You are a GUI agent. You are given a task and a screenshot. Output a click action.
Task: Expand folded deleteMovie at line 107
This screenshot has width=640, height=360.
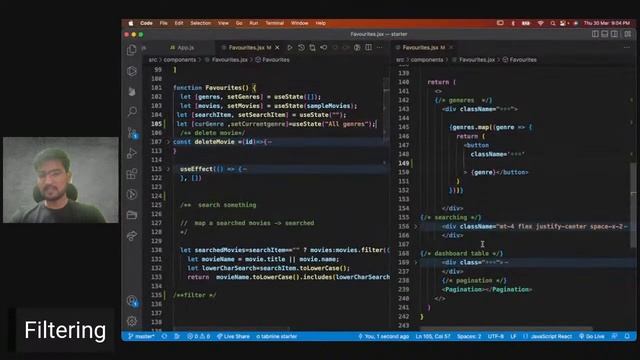tap(167, 142)
